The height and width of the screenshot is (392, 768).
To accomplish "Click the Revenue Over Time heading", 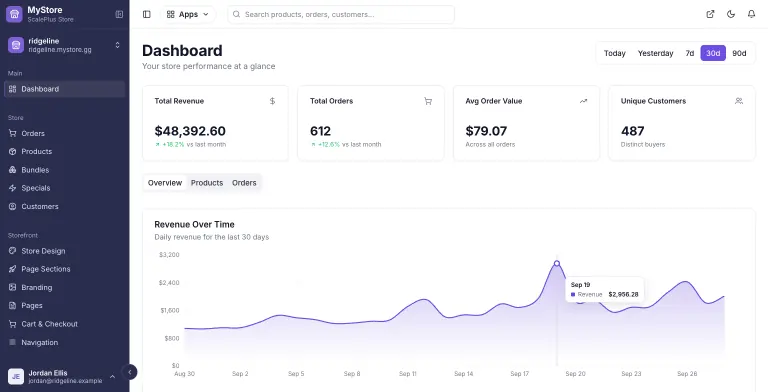I will click(194, 224).
